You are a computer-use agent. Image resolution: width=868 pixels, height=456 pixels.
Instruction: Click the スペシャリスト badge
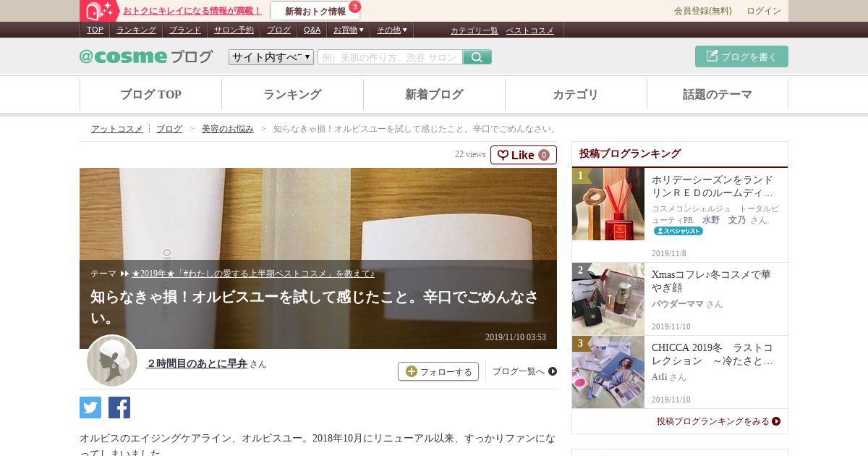678,231
